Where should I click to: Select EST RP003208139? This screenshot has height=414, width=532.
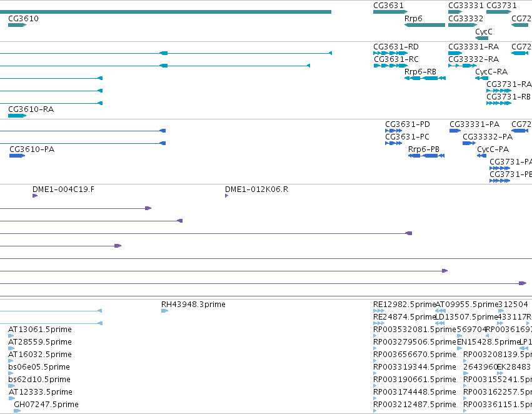pyautogui.click(x=465, y=361)
